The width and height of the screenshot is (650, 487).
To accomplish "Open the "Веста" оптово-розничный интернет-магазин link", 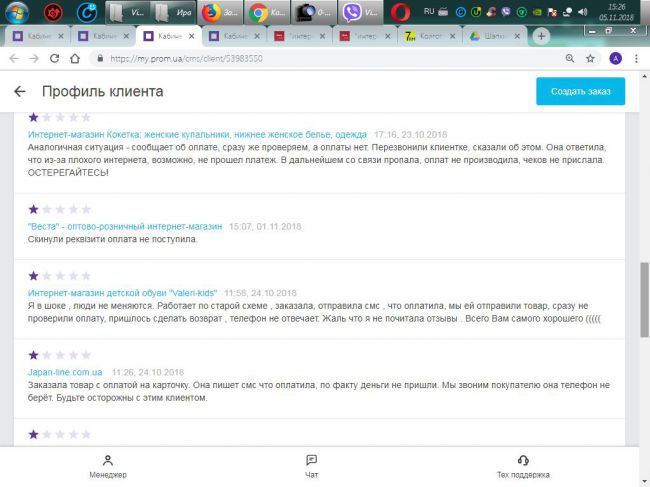I will [x=125, y=227].
